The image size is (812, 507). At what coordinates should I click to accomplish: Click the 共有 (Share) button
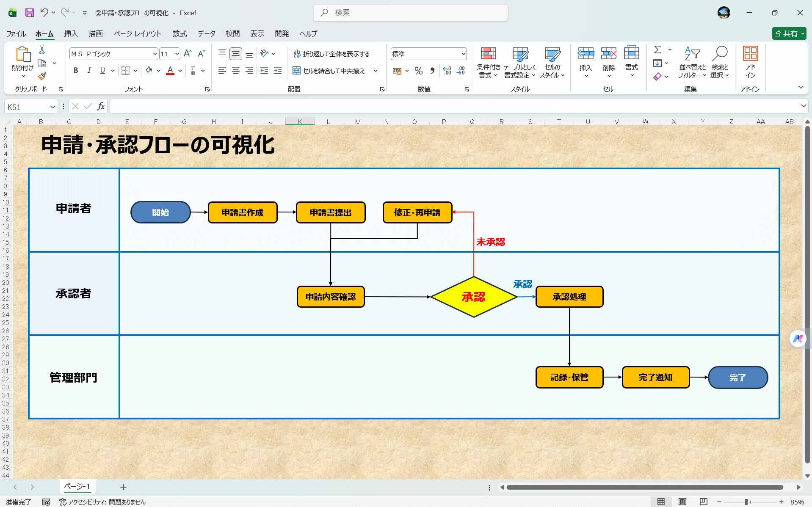click(x=788, y=33)
